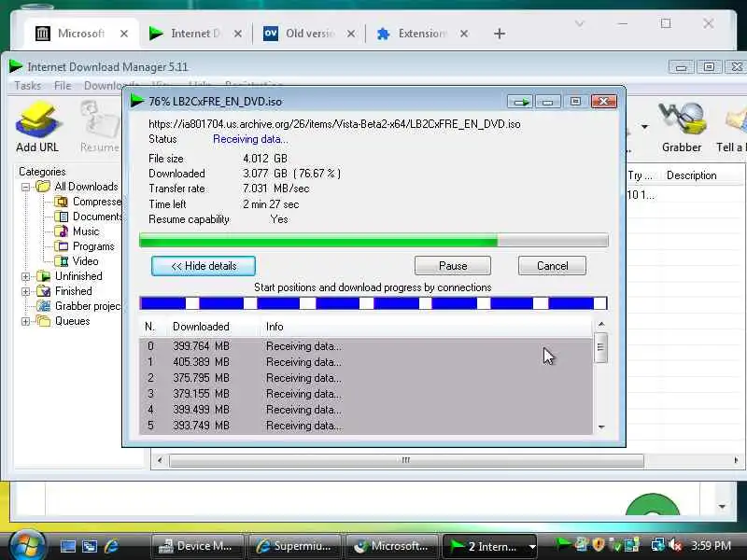Click the IDM green tray icon
Viewport: 747px width, 560px height.
click(x=563, y=543)
